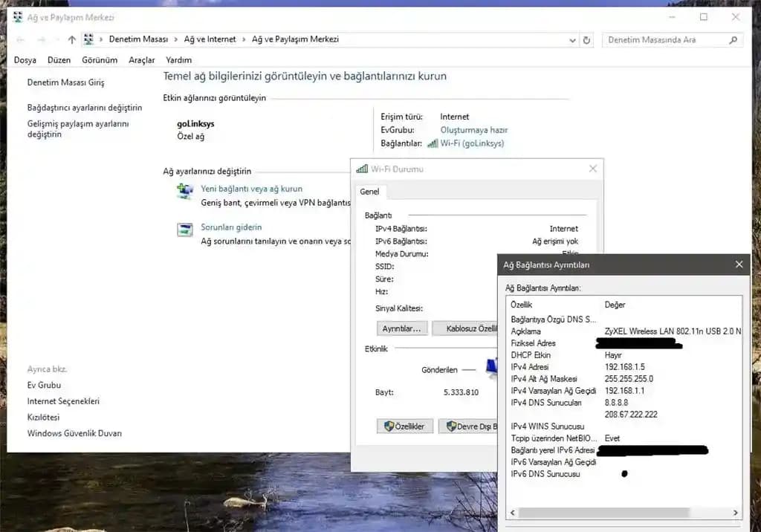Open the address bar history dropdown arrow

[571, 39]
